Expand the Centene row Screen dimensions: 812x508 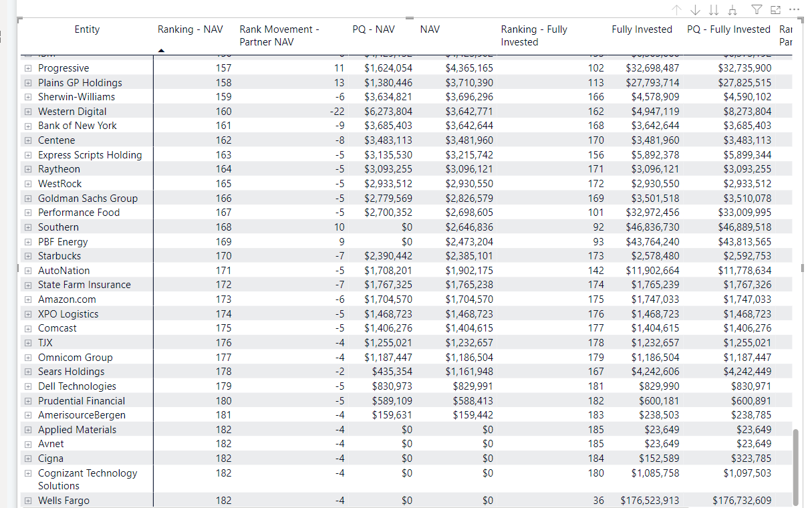28,140
